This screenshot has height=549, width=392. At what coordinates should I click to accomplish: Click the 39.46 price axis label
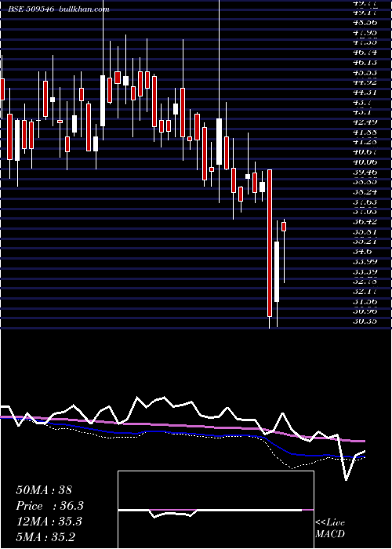tap(365, 172)
